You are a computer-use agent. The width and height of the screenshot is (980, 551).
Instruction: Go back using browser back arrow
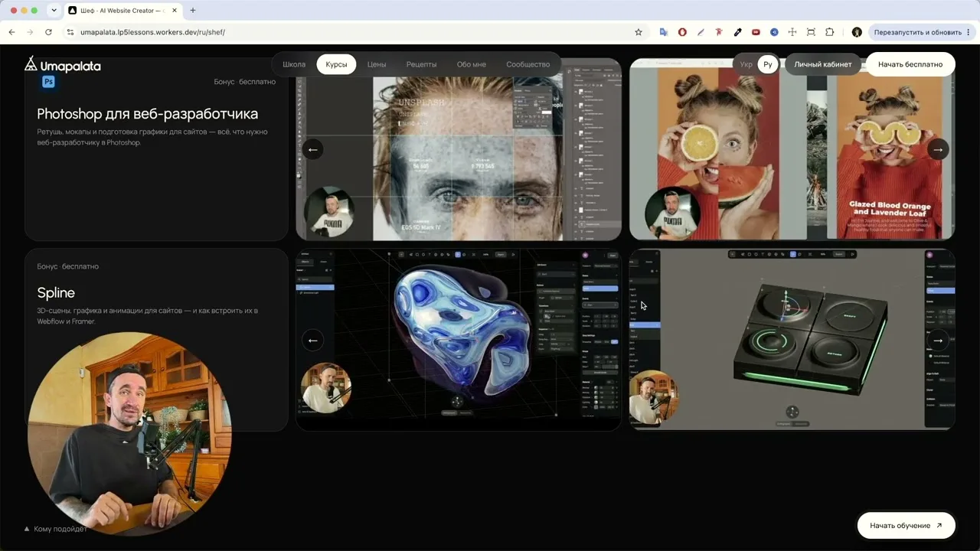tap(11, 32)
